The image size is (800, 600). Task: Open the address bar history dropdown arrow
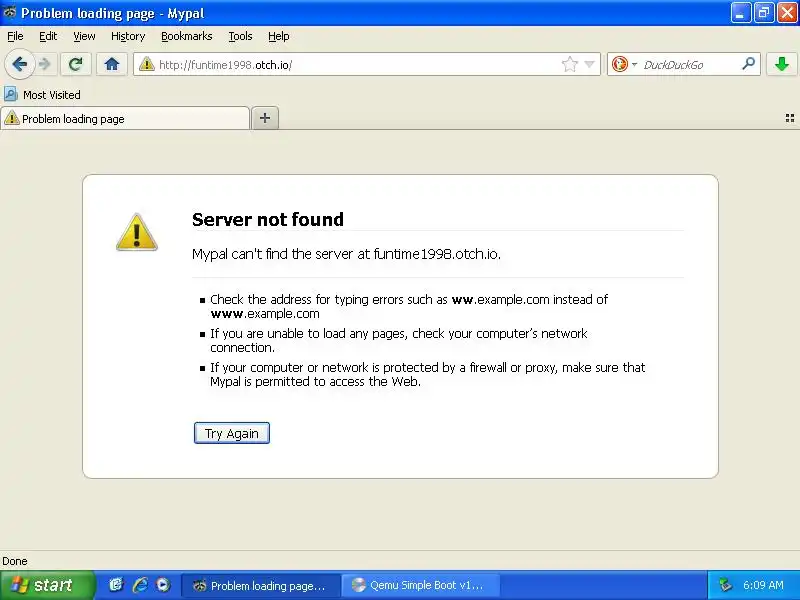click(589, 64)
